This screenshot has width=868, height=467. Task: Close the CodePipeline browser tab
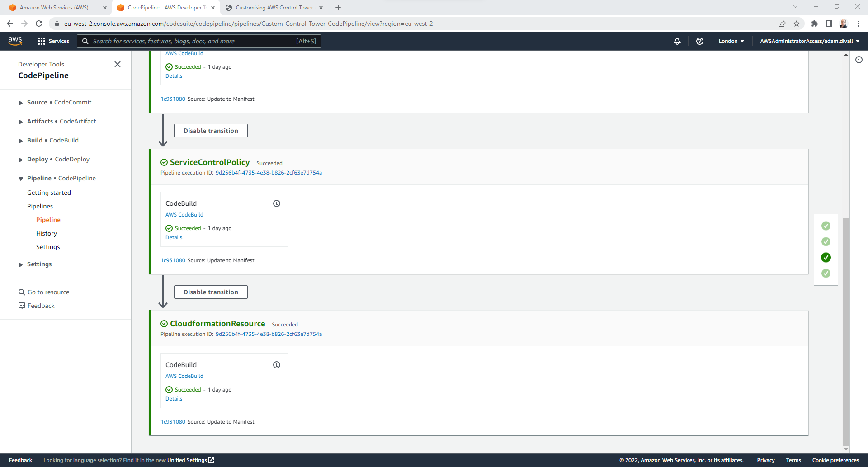pos(213,8)
